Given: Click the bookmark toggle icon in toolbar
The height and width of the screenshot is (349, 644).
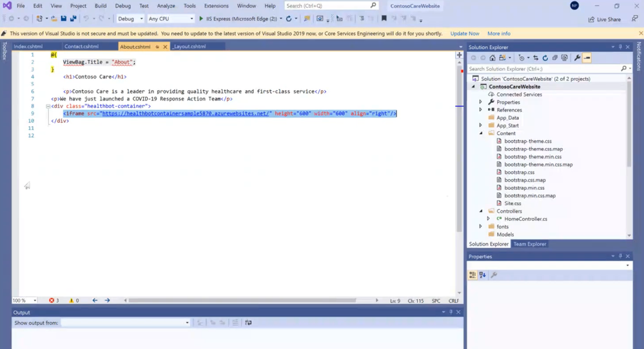Looking at the screenshot, I should (384, 19).
